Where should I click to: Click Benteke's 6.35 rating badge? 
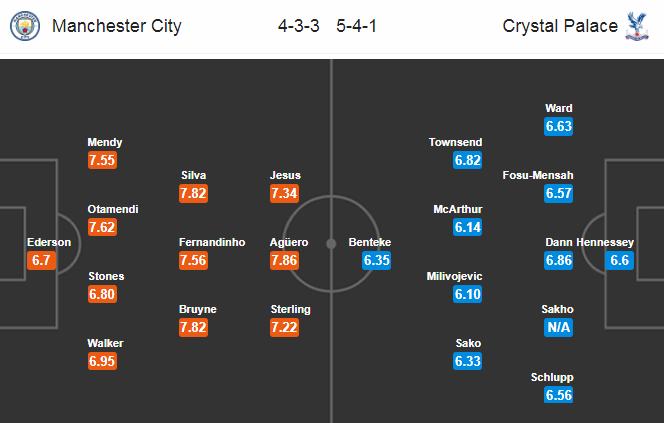pyautogui.click(x=376, y=260)
